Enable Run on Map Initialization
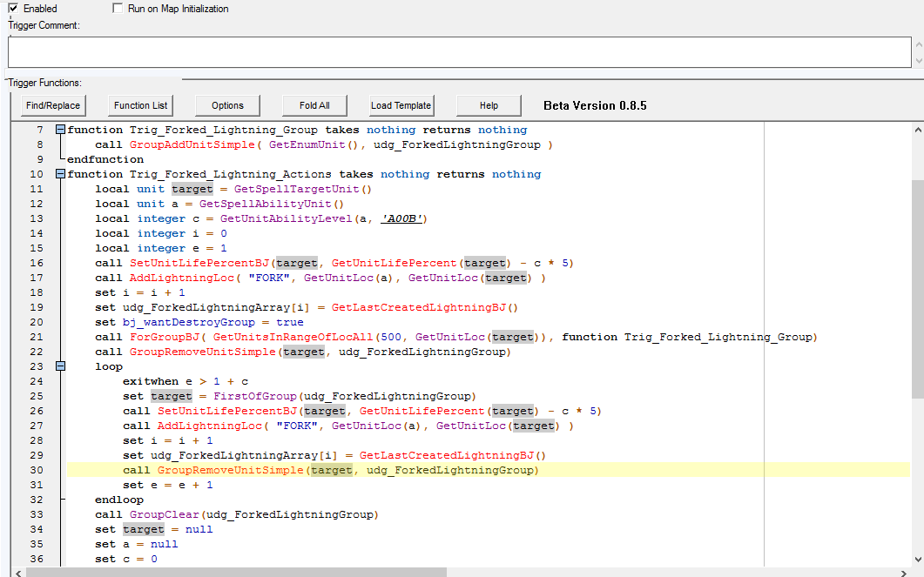The height and width of the screenshot is (577, 924). tap(118, 9)
